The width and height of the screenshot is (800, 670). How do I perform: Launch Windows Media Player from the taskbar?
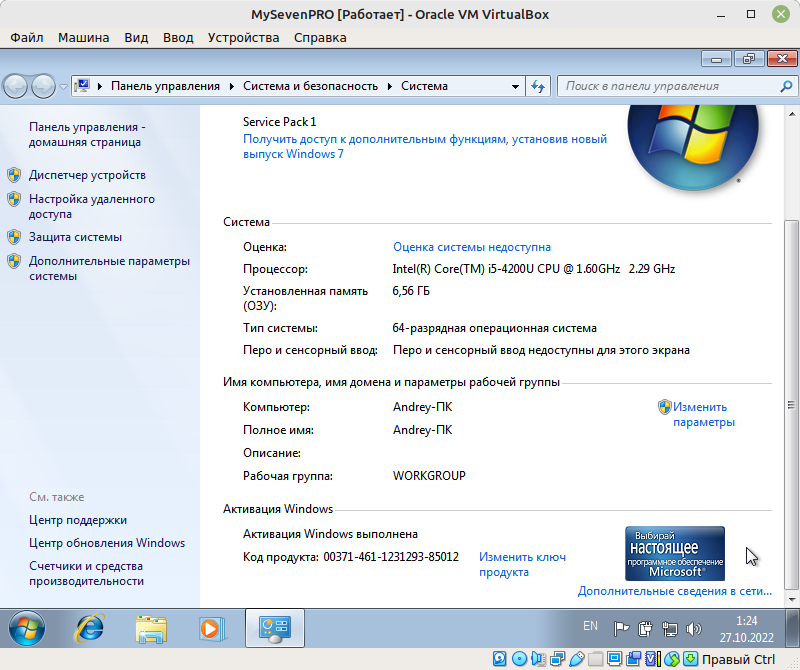pyautogui.click(x=212, y=628)
